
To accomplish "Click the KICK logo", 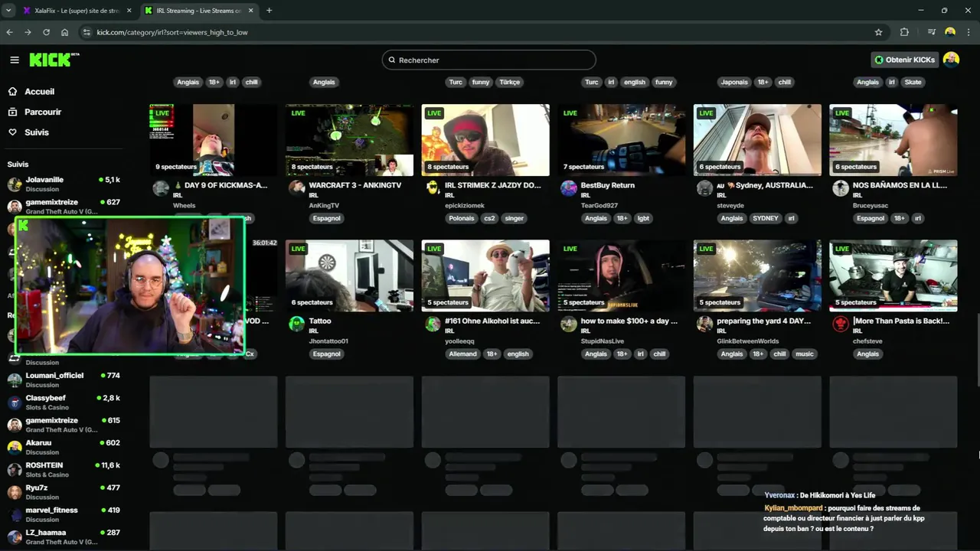I will [54, 60].
